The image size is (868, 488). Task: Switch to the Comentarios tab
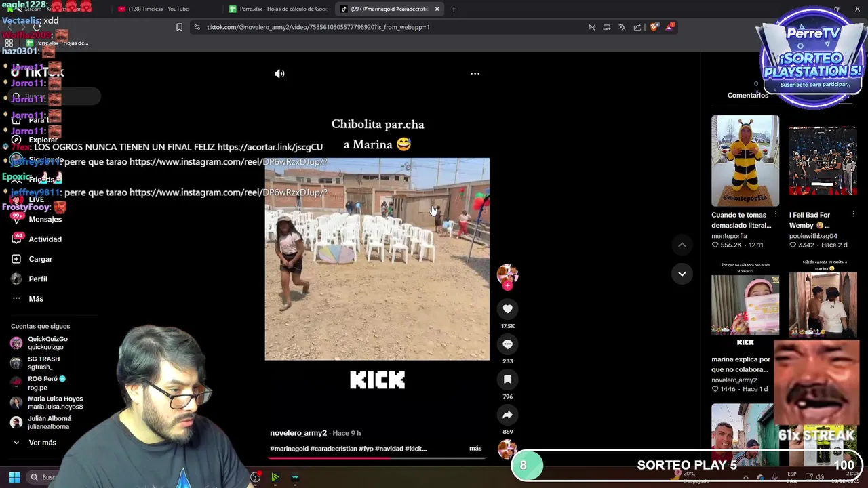click(748, 95)
